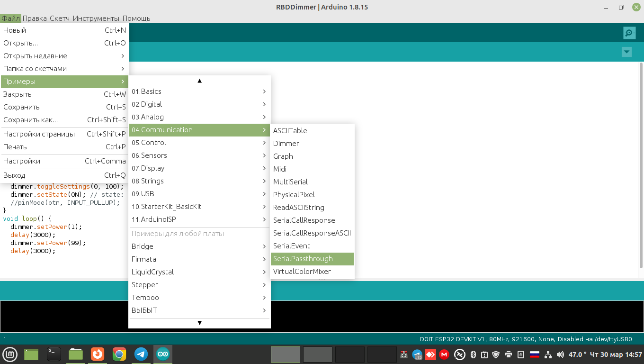Click the circular X sync tray icon
This screenshot has width=644, height=364.
pos(459,354)
